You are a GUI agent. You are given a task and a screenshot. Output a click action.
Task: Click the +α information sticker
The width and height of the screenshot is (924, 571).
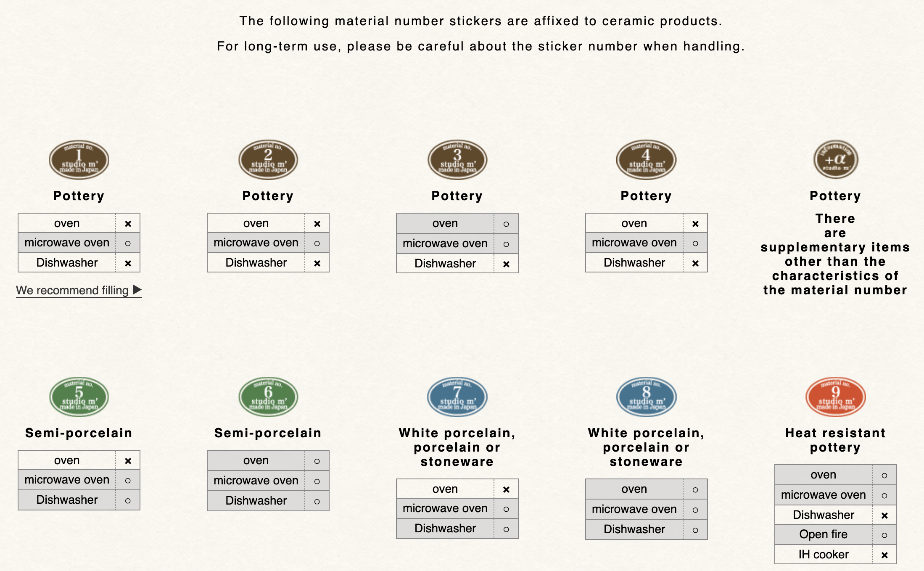pos(836,159)
